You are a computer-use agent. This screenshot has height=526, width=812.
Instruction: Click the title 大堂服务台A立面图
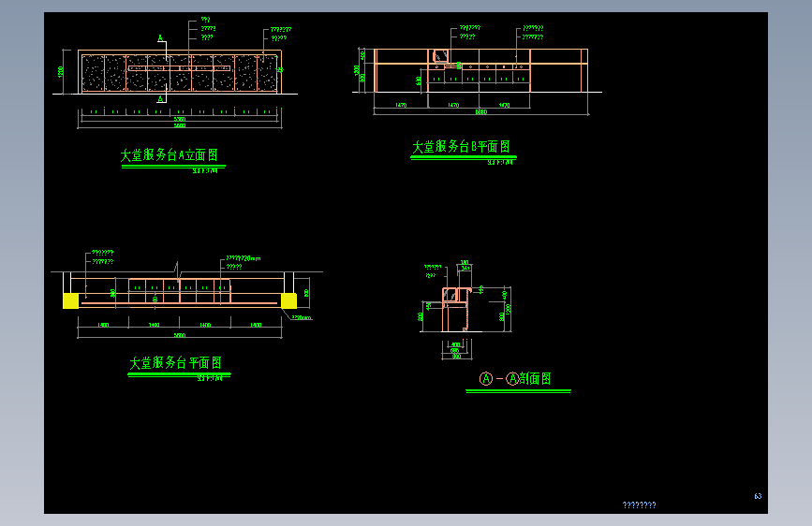coord(169,154)
